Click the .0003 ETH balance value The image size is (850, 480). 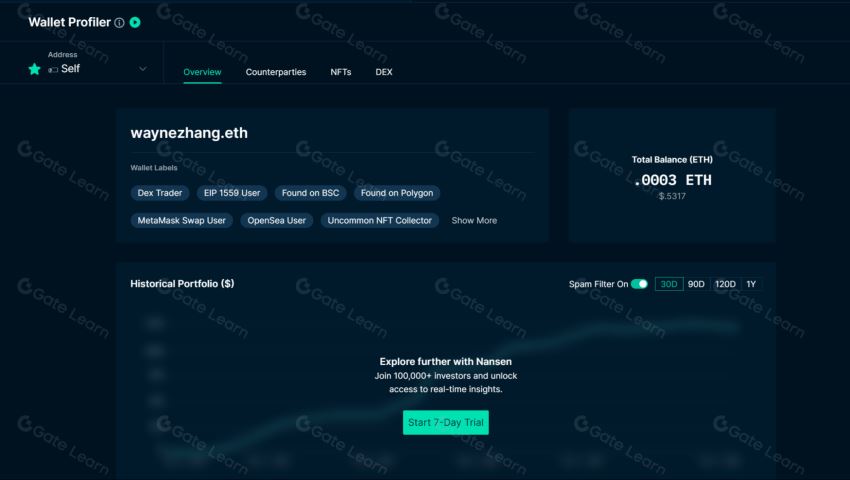pos(672,180)
